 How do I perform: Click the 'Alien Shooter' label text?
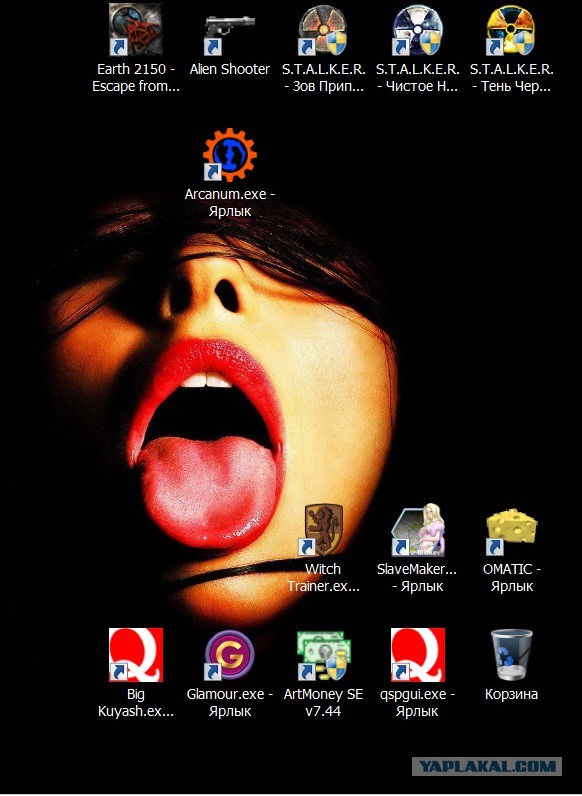click(230, 70)
